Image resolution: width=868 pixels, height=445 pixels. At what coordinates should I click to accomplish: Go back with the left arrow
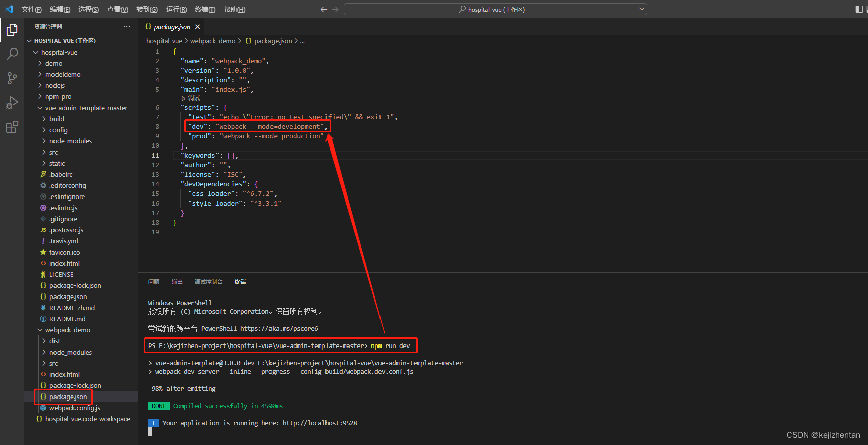click(x=324, y=9)
